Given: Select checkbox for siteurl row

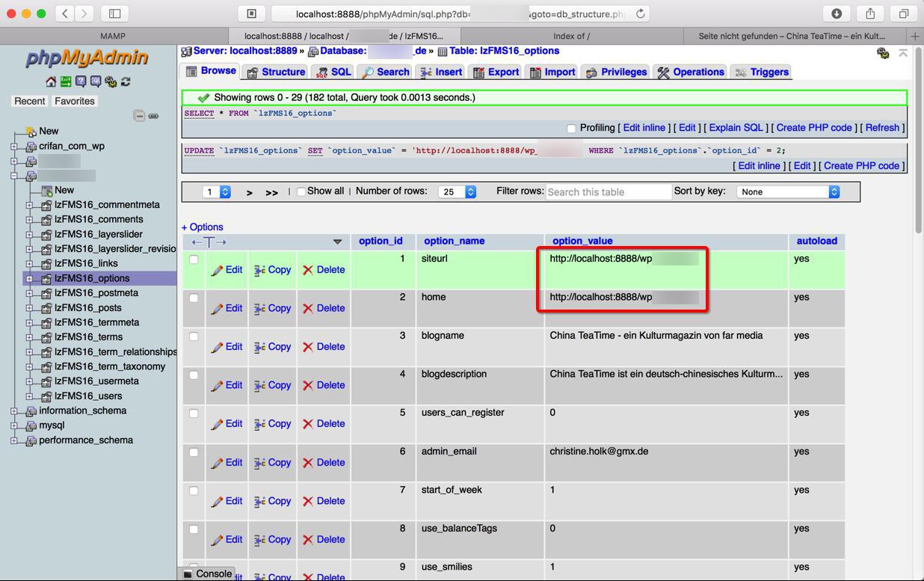Looking at the screenshot, I should (x=194, y=259).
